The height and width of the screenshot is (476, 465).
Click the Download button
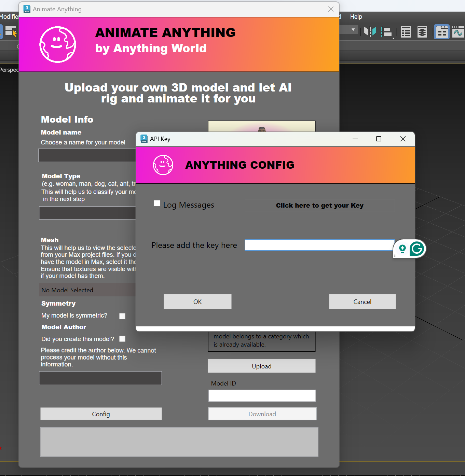click(262, 414)
